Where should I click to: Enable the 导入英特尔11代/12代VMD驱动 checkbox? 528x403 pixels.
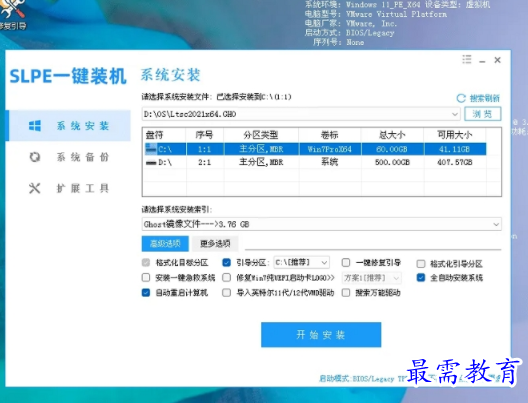(x=227, y=293)
